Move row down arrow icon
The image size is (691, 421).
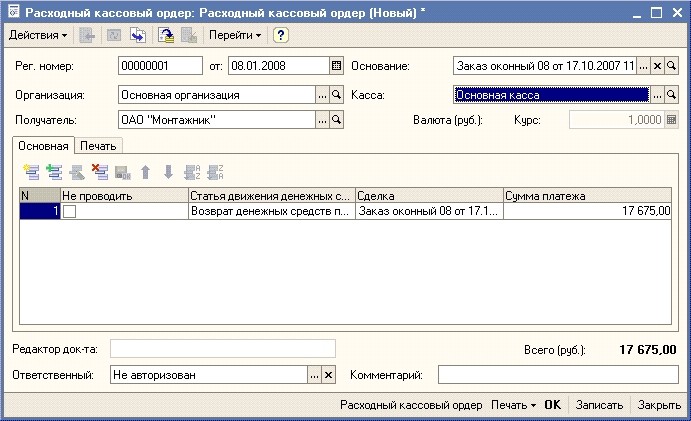tap(168, 171)
